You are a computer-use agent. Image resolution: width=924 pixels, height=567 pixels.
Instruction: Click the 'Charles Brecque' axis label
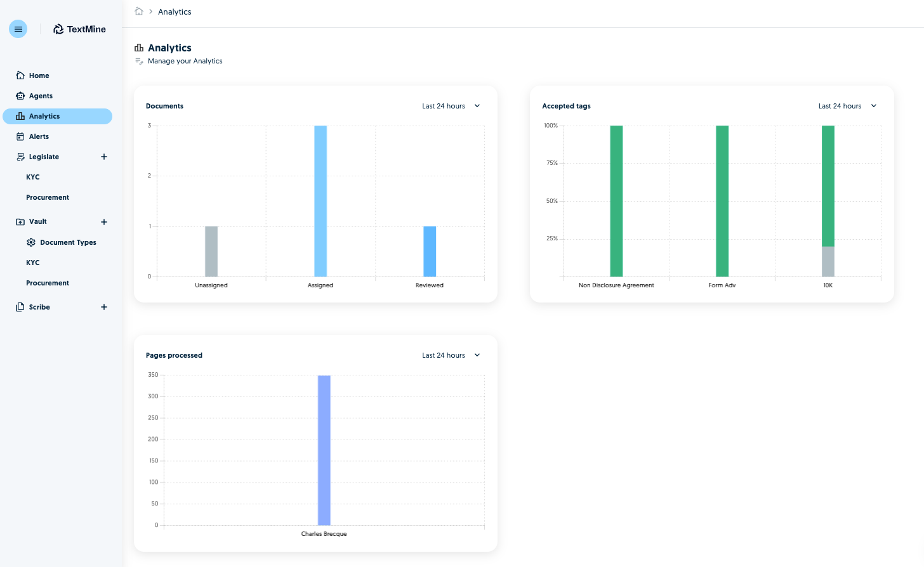click(324, 534)
